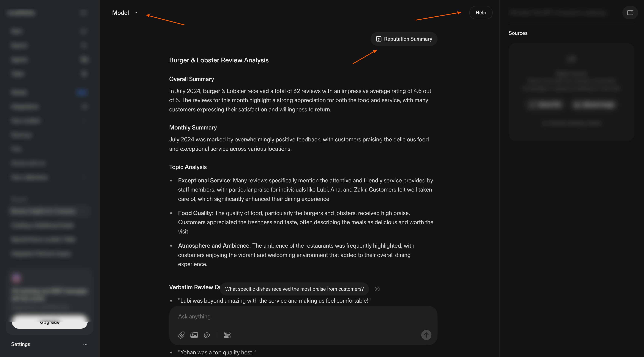The width and height of the screenshot is (644, 357).
Task: Open the toggle switches options icon
Action: (x=227, y=335)
